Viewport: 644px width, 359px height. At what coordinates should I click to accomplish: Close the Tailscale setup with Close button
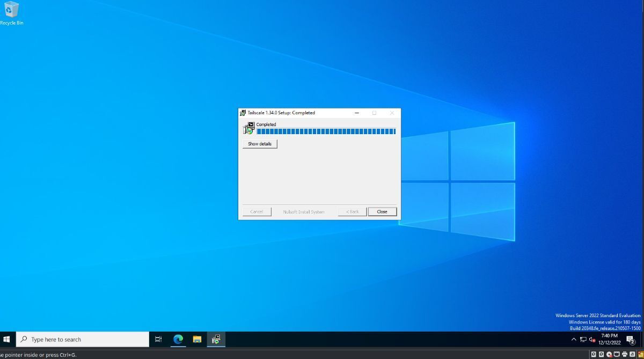(x=382, y=211)
